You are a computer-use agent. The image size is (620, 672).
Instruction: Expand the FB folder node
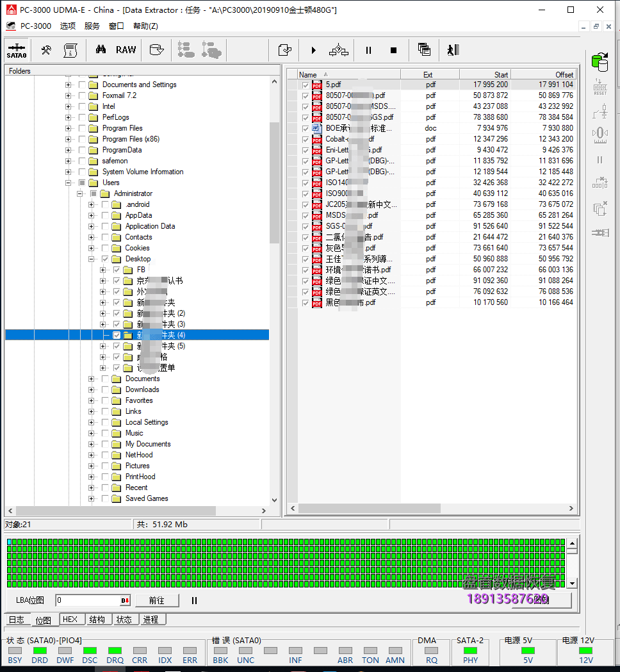coord(103,270)
